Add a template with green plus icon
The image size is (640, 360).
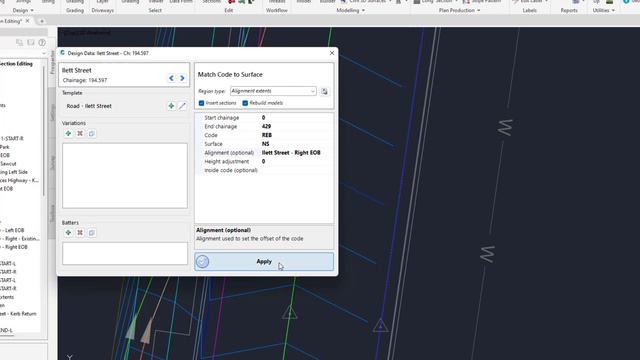(x=171, y=106)
